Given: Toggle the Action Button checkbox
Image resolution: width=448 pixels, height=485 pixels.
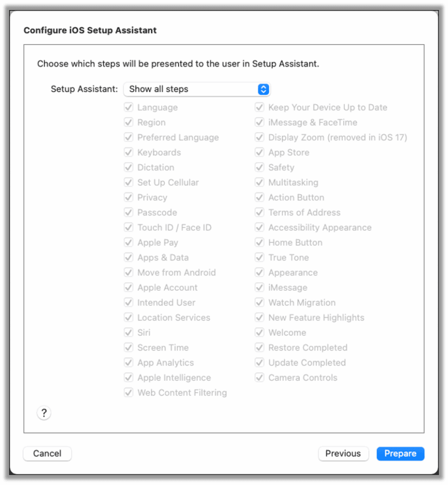Looking at the screenshot, I should coord(259,198).
